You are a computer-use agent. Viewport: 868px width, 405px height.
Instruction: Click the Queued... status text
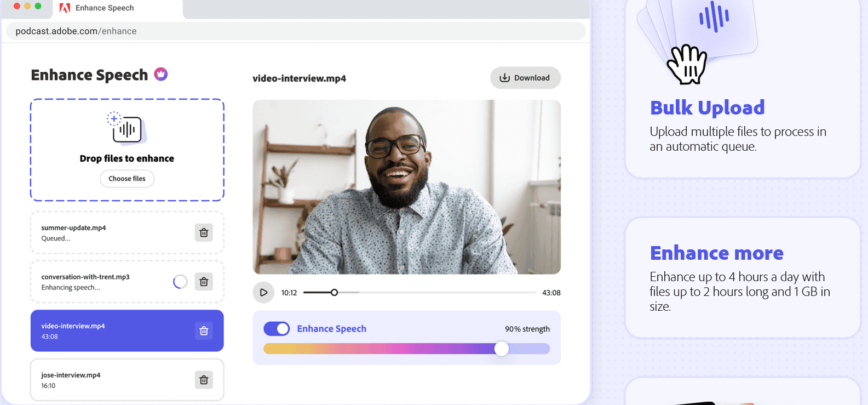click(56, 238)
